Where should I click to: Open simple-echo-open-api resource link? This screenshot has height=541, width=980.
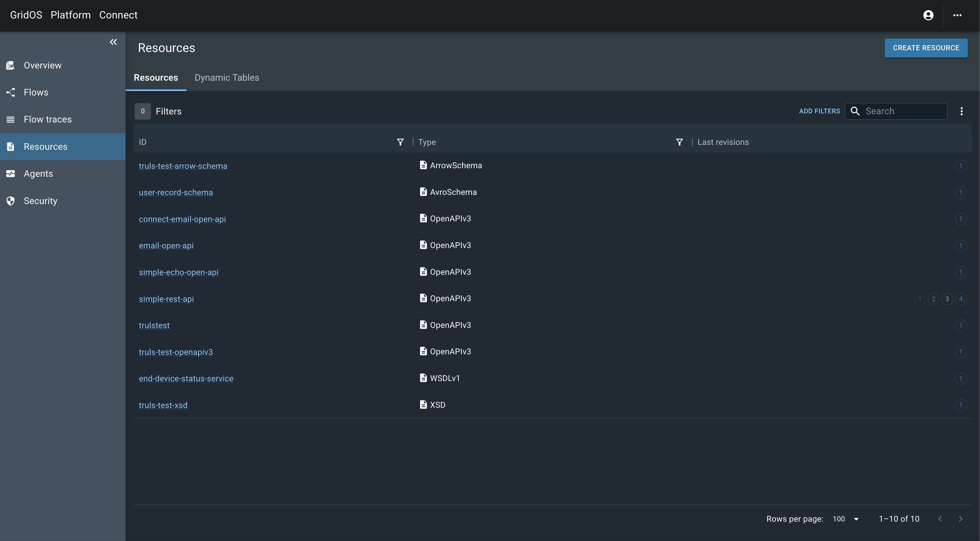(x=178, y=272)
